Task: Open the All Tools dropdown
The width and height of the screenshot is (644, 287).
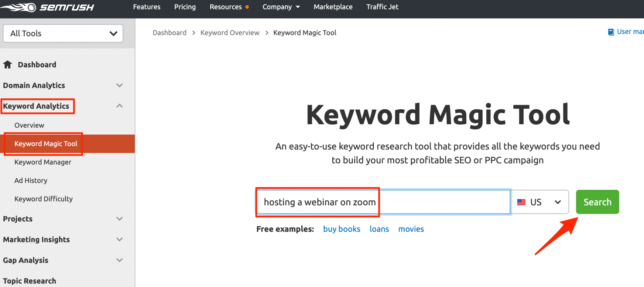Action: pyautogui.click(x=63, y=33)
